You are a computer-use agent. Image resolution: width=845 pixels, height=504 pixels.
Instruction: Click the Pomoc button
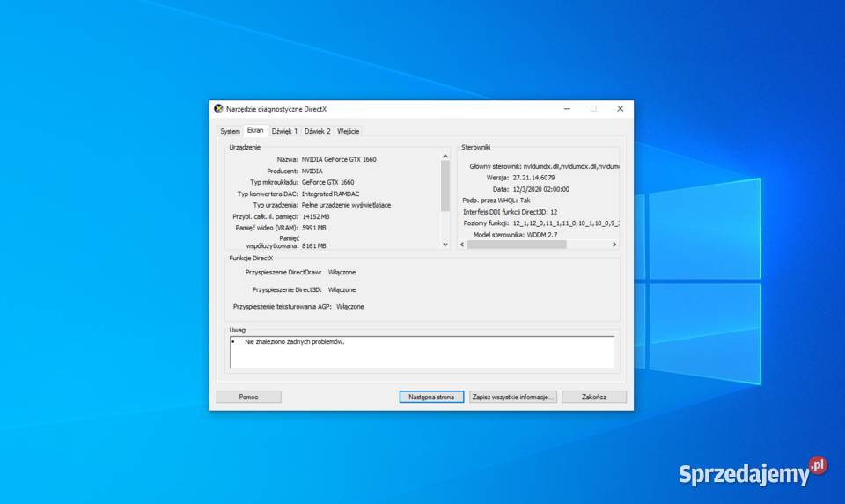[248, 397]
